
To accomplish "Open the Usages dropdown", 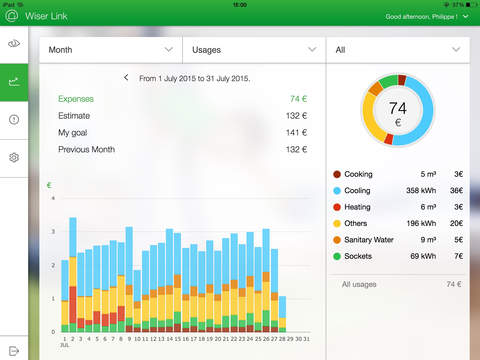I will pyautogui.click(x=254, y=50).
